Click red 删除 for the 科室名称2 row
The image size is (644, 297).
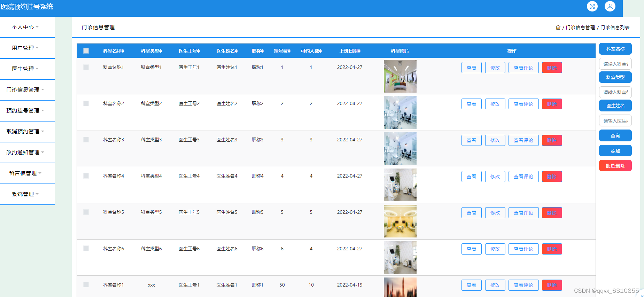552,104
